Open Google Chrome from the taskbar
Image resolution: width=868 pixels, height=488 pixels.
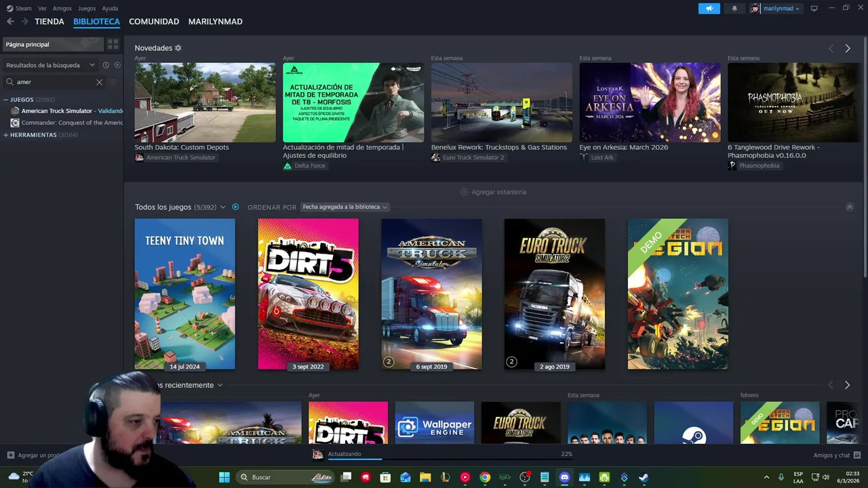(x=485, y=477)
